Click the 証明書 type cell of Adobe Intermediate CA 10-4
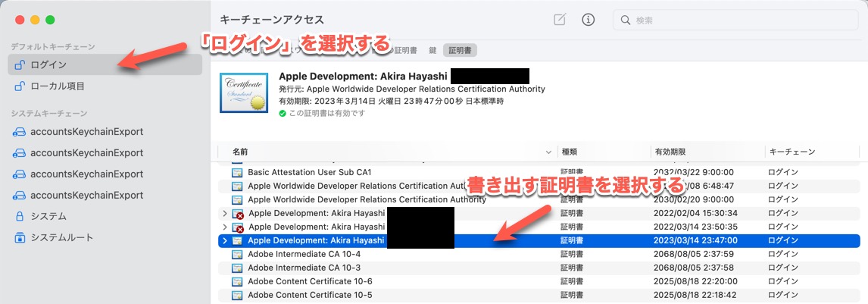The width and height of the screenshot is (868, 304). click(572, 254)
